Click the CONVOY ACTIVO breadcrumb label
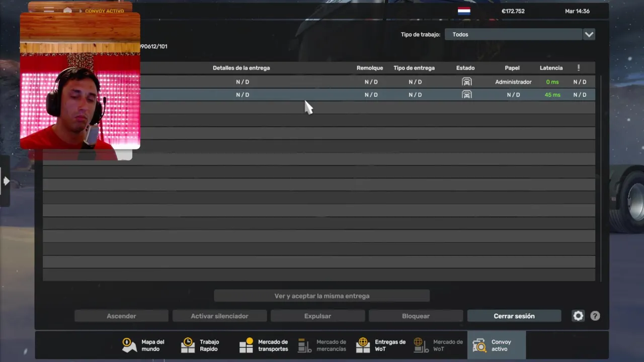 [x=105, y=11]
